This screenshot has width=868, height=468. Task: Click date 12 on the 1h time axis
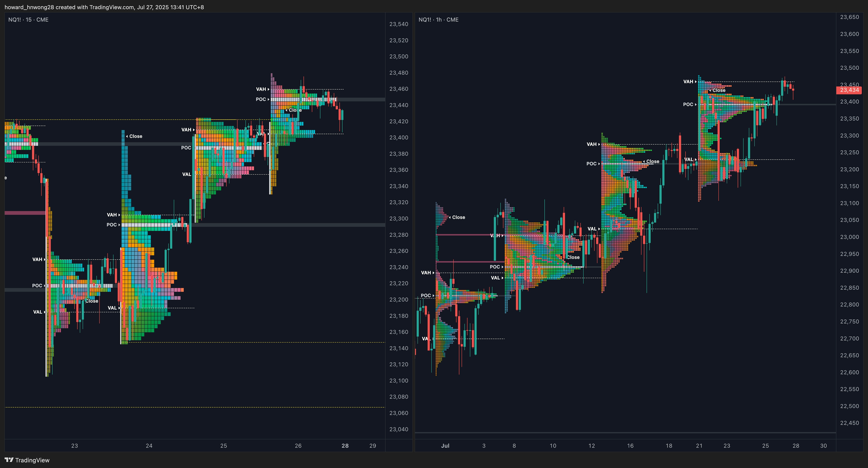point(592,445)
